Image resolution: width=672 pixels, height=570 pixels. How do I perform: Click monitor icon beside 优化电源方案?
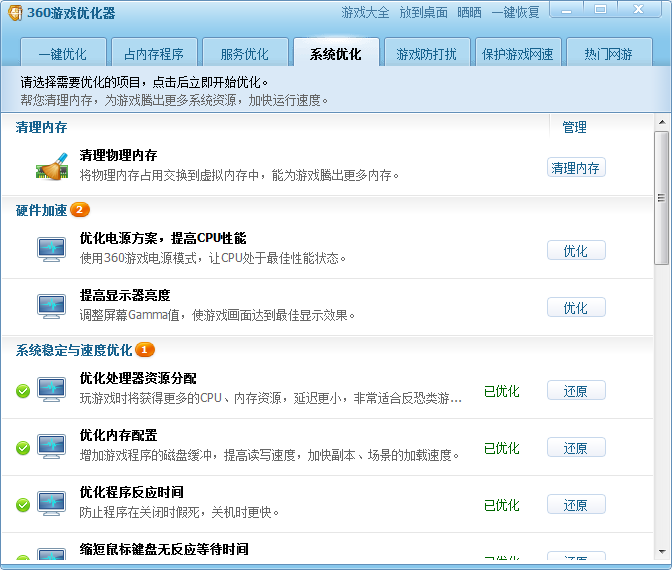(x=51, y=249)
